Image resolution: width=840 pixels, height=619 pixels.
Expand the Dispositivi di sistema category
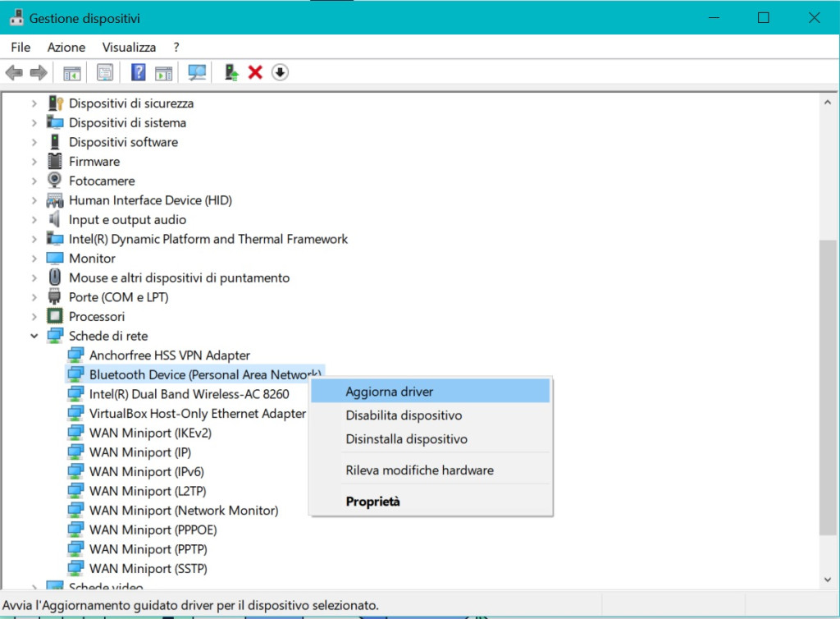click(34, 122)
